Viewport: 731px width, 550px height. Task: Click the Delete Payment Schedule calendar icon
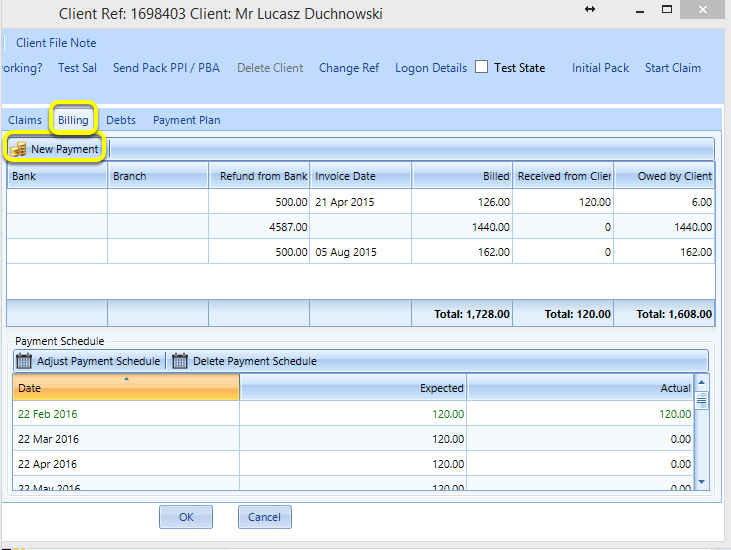(179, 361)
